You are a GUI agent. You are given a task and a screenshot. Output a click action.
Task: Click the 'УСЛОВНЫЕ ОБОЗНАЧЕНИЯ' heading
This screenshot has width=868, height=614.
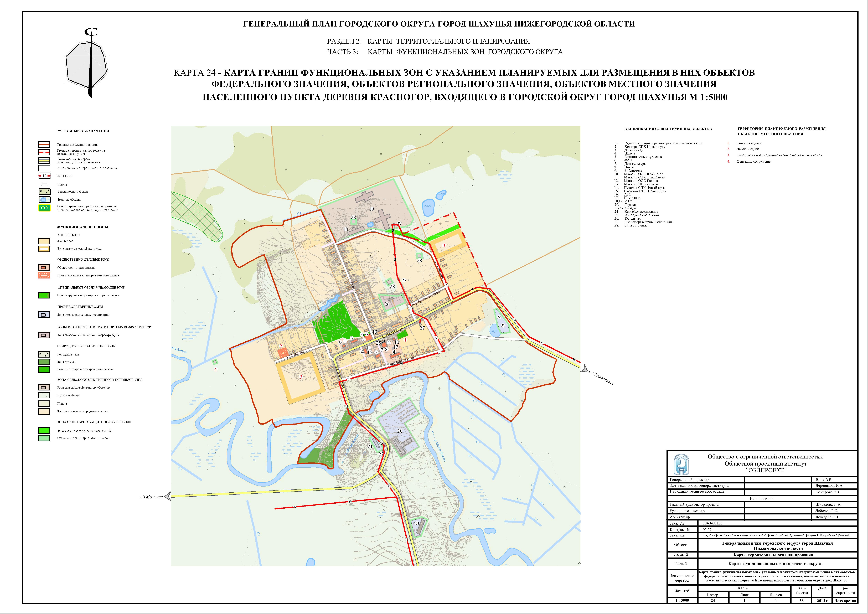click(83, 131)
